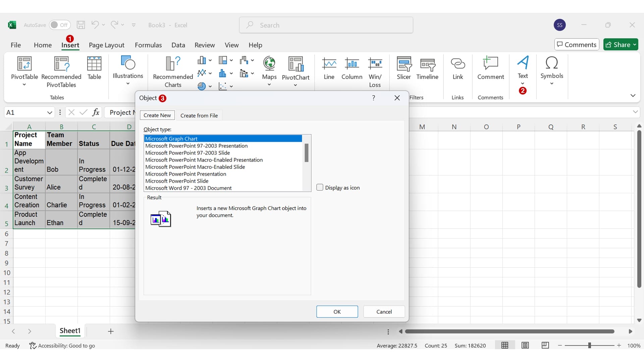Screen dimensions: 644x362
Task: Switch to Page Break Preview view
Action: (545, 345)
